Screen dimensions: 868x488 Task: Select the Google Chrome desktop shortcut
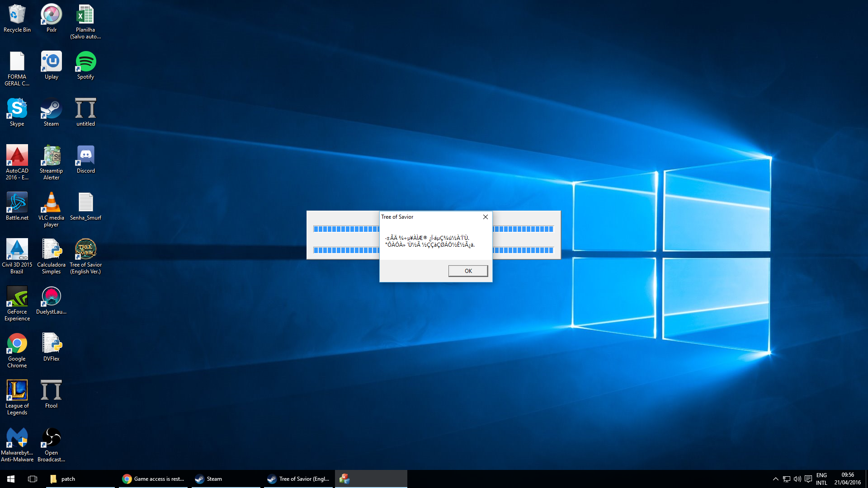point(17,350)
